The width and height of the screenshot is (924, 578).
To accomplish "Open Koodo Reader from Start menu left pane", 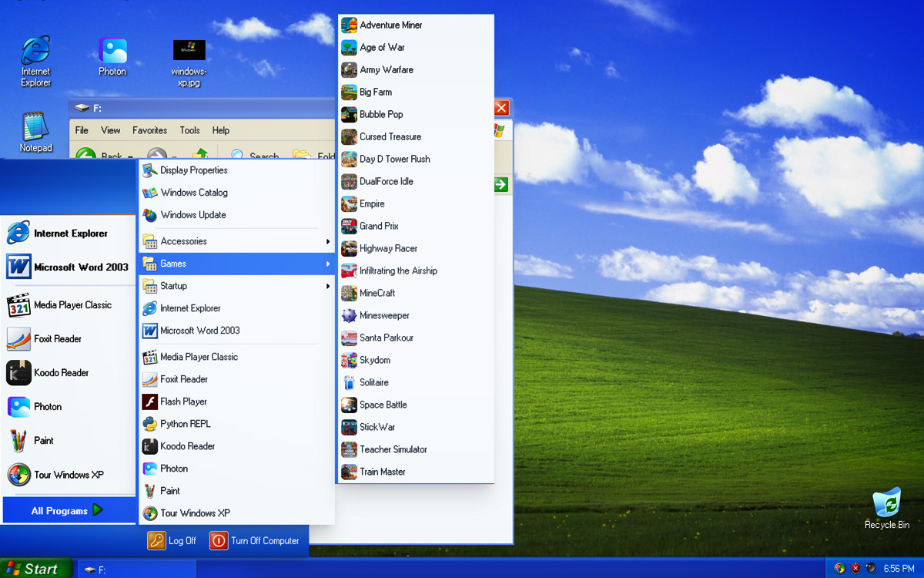I will point(68,373).
